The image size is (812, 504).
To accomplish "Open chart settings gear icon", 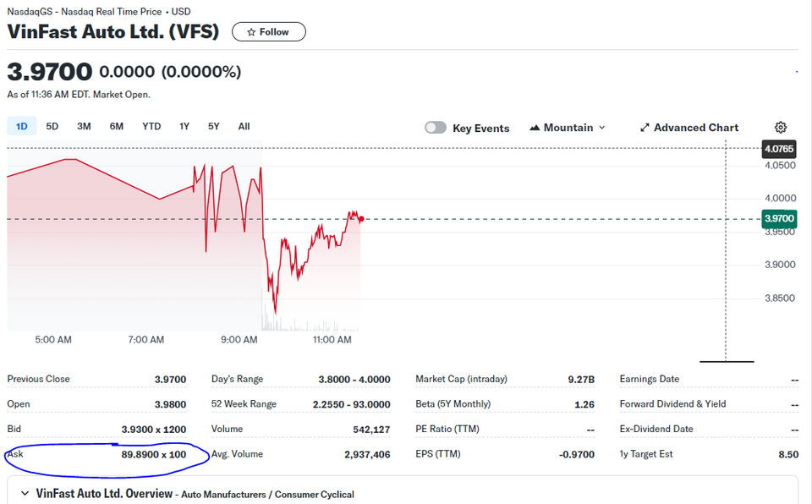I will click(x=781, y=128).
